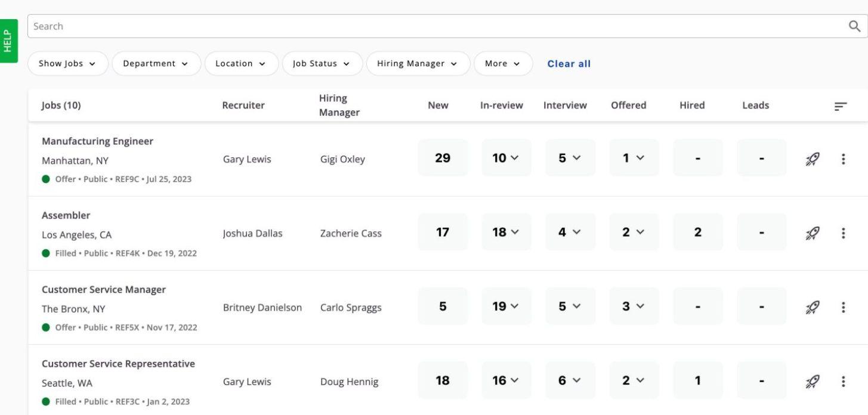Open the Location filter dropdown
This screenshot has height=415, width=868.
(x=241, y=64)
